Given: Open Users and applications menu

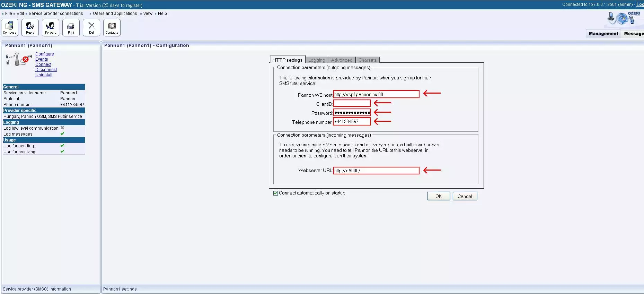Looking at the screenshot, I should click(x=115, y=14).
